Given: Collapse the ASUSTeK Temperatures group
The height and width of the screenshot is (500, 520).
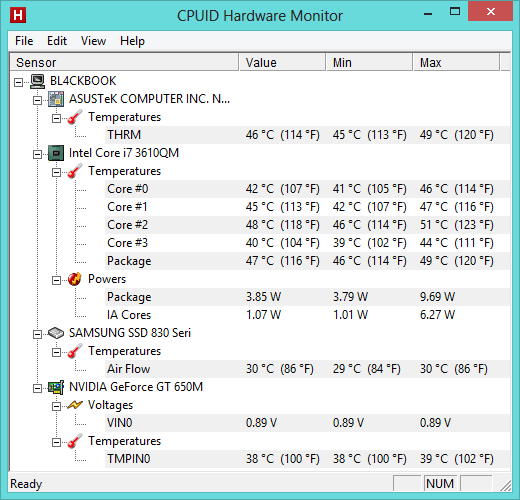Looking at the screenshot, I should click(x=57, y=118).
